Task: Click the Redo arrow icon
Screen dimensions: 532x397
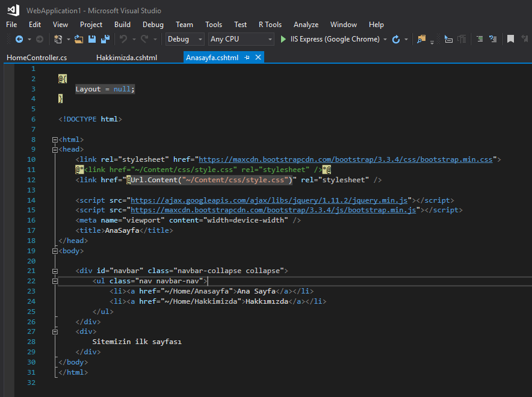Action: [144, 39]
